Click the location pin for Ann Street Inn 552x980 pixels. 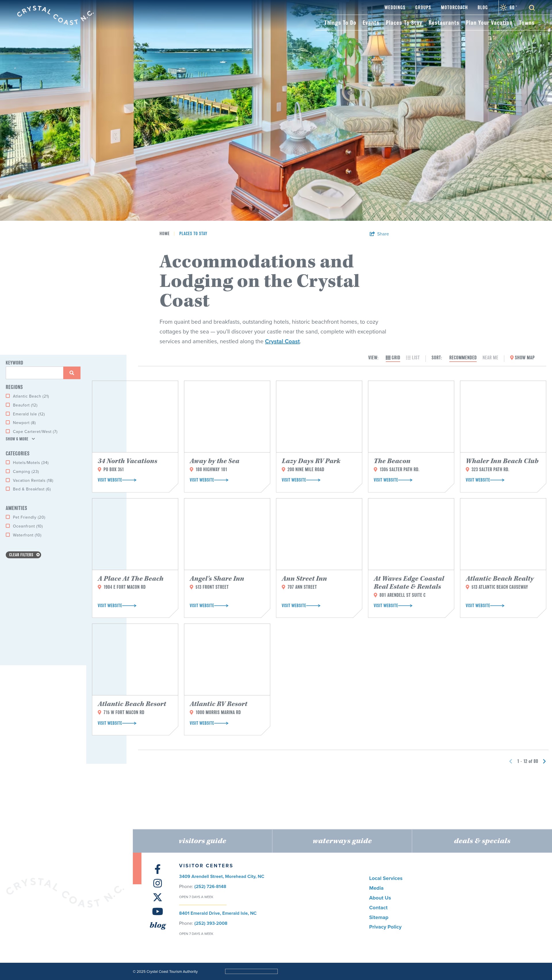point(283,587)
